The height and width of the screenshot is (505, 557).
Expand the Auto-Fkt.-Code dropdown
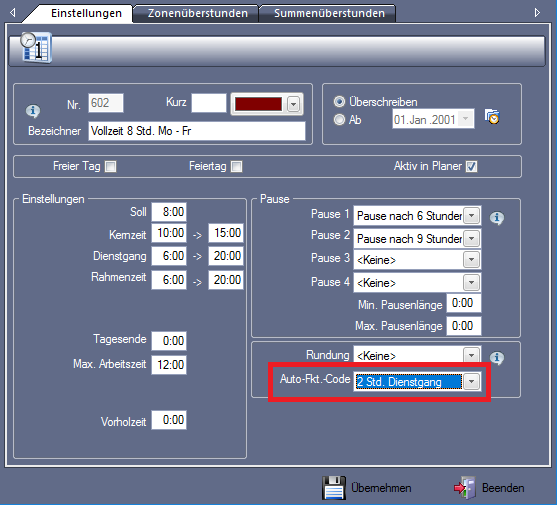click(471, 382)
